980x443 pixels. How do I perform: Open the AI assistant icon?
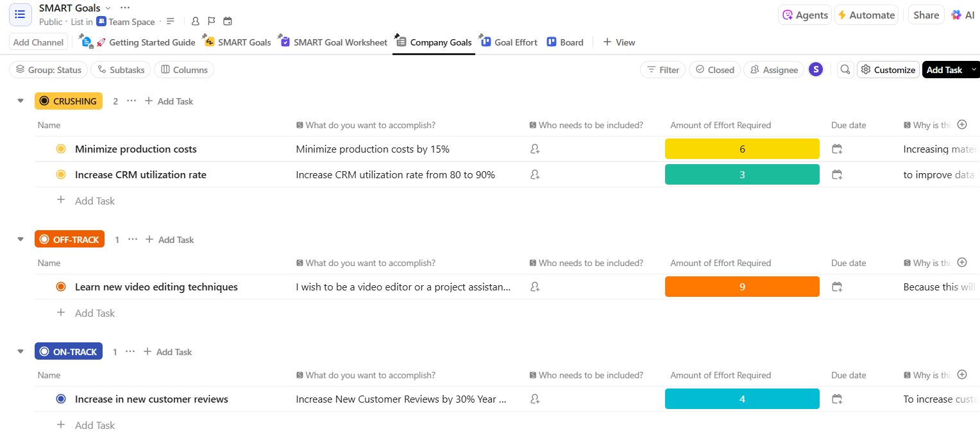(x=963, y=15)
